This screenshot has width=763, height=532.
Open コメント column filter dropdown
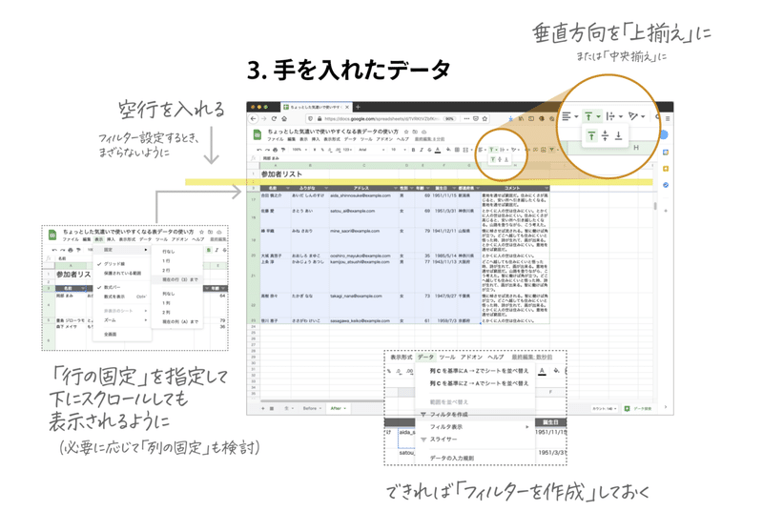tap(546, 188)
